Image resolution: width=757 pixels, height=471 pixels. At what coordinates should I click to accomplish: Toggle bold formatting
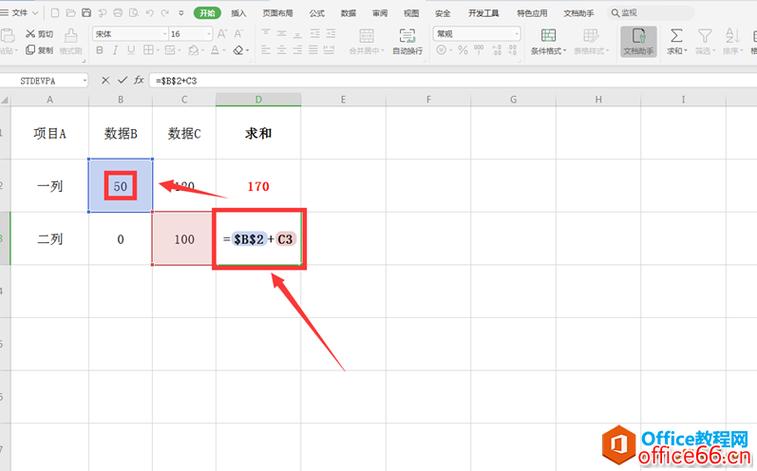(99, 50)
